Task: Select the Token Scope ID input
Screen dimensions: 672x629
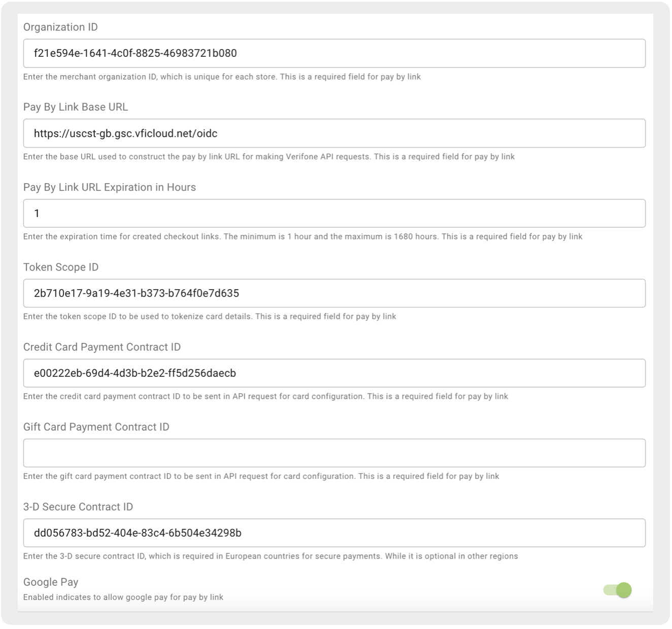Action: tap(334, 293)
